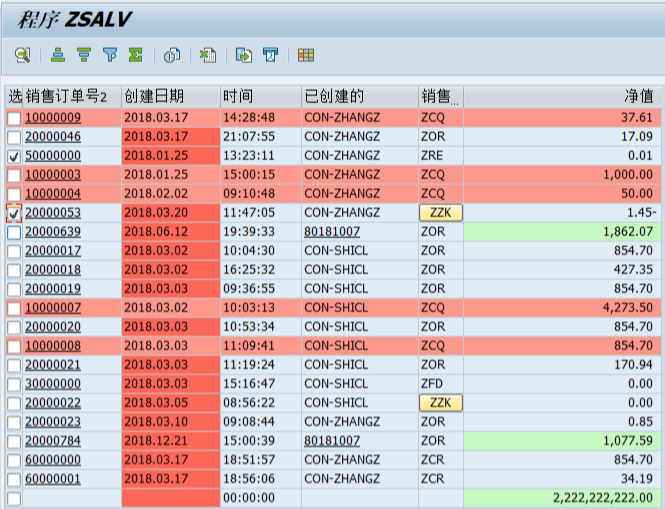Sort rows in descending order
Screen dimensions: 665x509
[84, 55]
